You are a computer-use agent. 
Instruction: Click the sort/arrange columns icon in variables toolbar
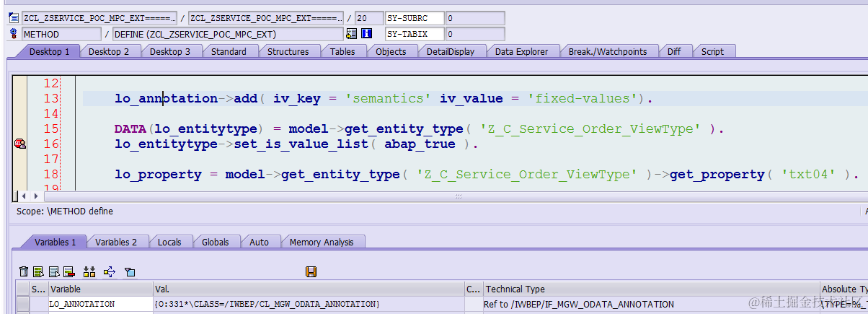89,271
